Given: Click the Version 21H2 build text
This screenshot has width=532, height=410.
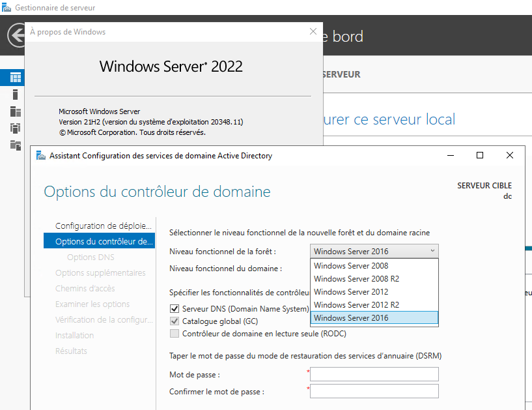Looking at the screenshot, I should (151, 122).
